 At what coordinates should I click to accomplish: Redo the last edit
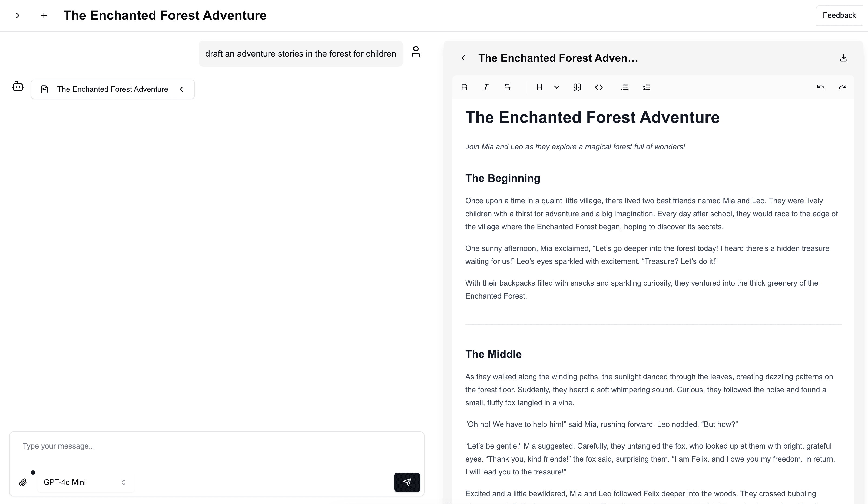(x=843, y=87)
